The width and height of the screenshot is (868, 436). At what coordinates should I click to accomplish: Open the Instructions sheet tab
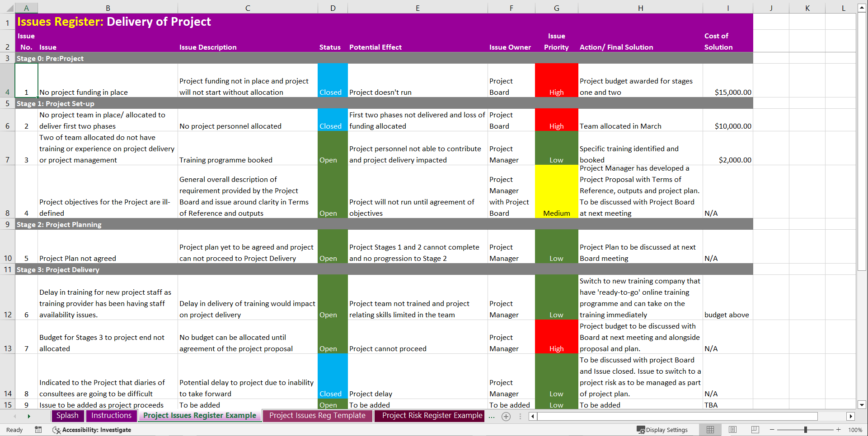coord(111,416)
